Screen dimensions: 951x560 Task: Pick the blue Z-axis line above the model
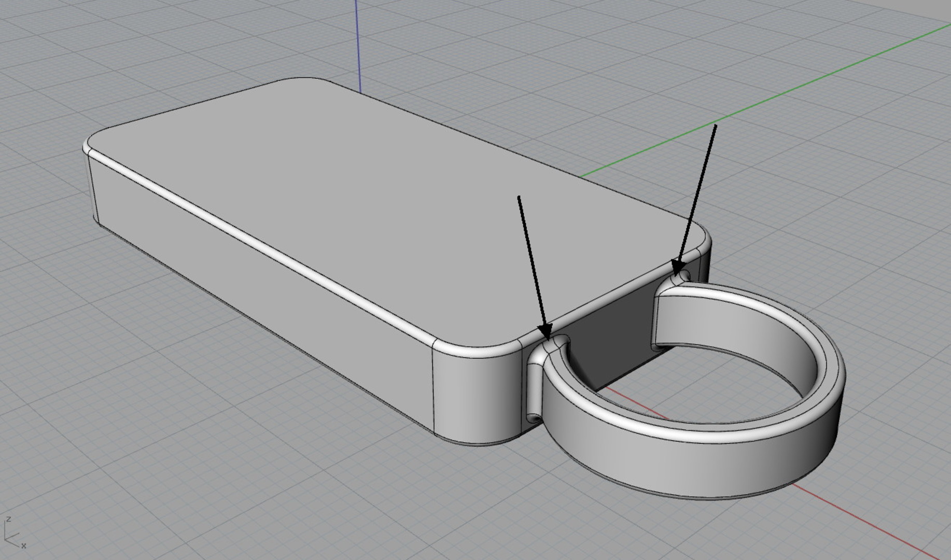click(358, 46)
